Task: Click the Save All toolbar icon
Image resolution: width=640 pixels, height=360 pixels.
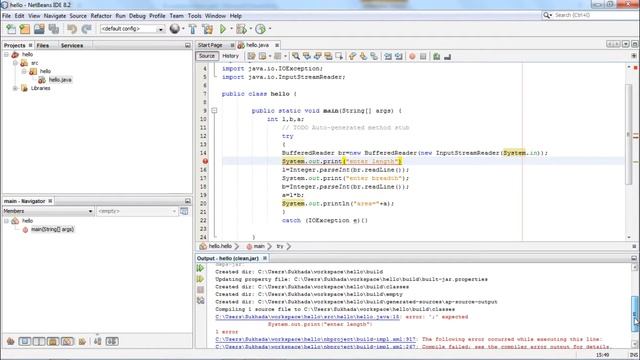Action: (x=53, y=29)
